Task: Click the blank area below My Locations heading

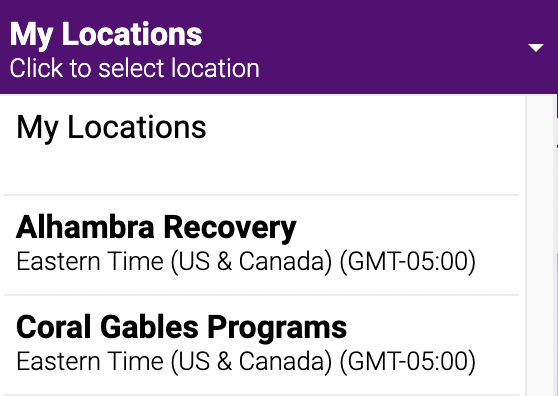Action: click(x=262, y=171)
